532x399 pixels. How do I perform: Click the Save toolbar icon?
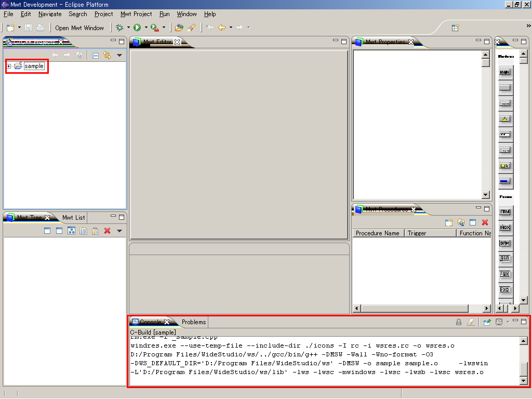[29, 28]
